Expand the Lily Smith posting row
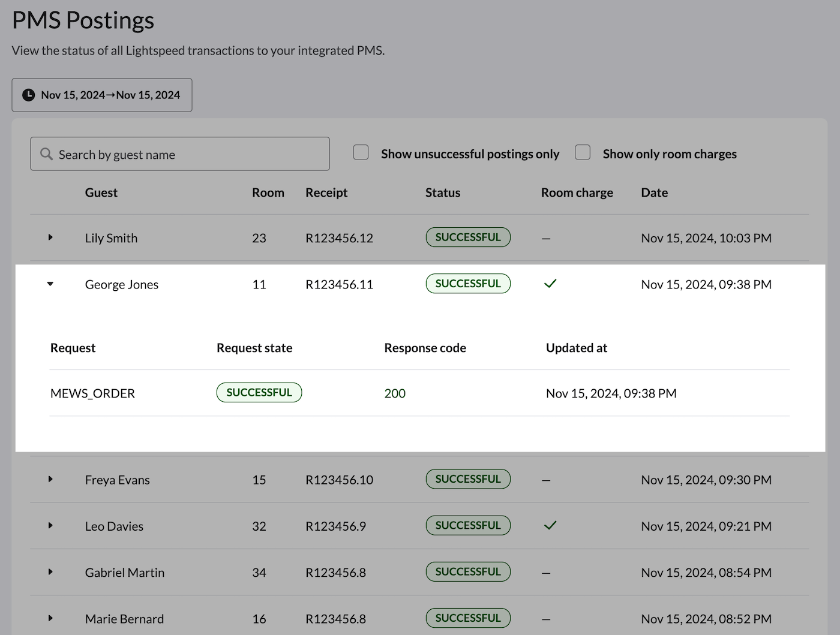This screenshot has height=635, width=840. point(50,237)
